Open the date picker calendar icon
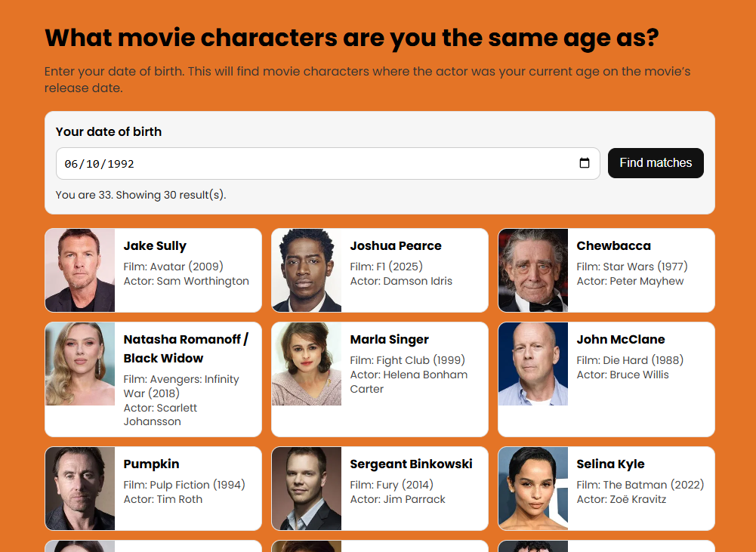 585,162
